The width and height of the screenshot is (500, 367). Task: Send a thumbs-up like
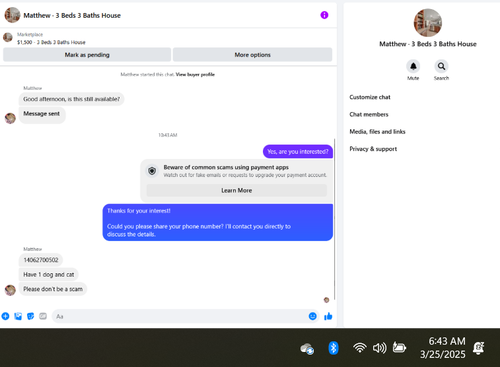click(x=328, y=316)
